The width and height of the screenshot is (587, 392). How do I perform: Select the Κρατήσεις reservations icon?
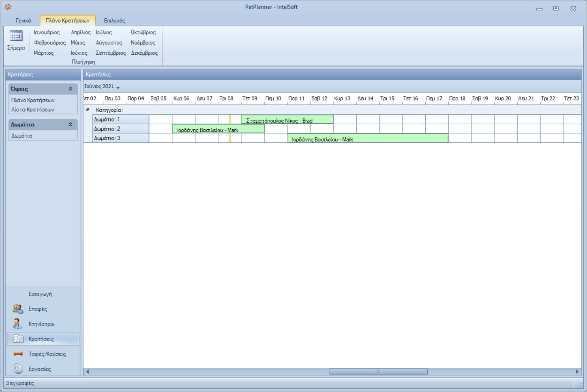click(x=18, y=339)
